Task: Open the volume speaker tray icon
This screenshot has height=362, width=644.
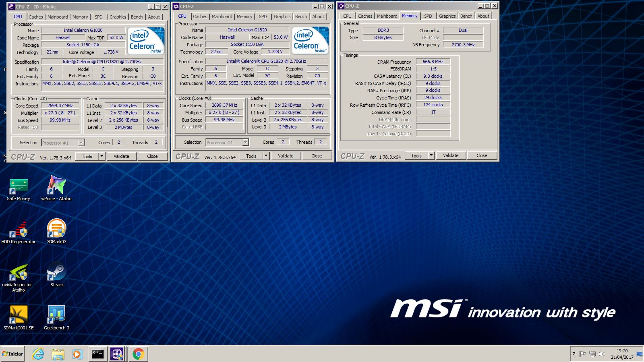Action: point(602,354)
